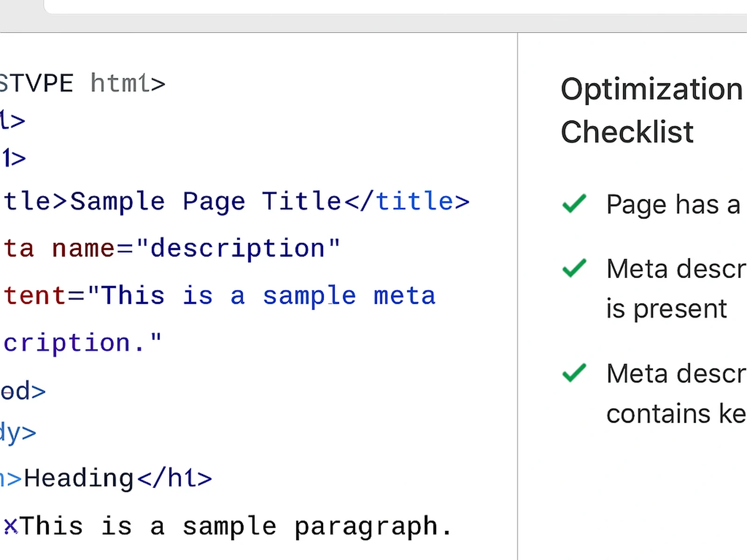Click the "Heading" text in code
Image resolution: width=747 pixels, height=560 pixels.
(79, 478)
